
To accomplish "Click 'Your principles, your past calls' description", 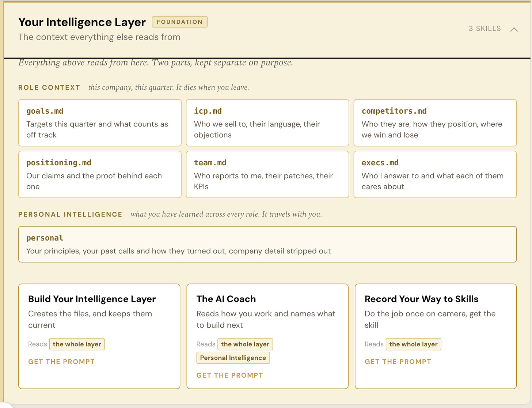I will click(178, 251).
